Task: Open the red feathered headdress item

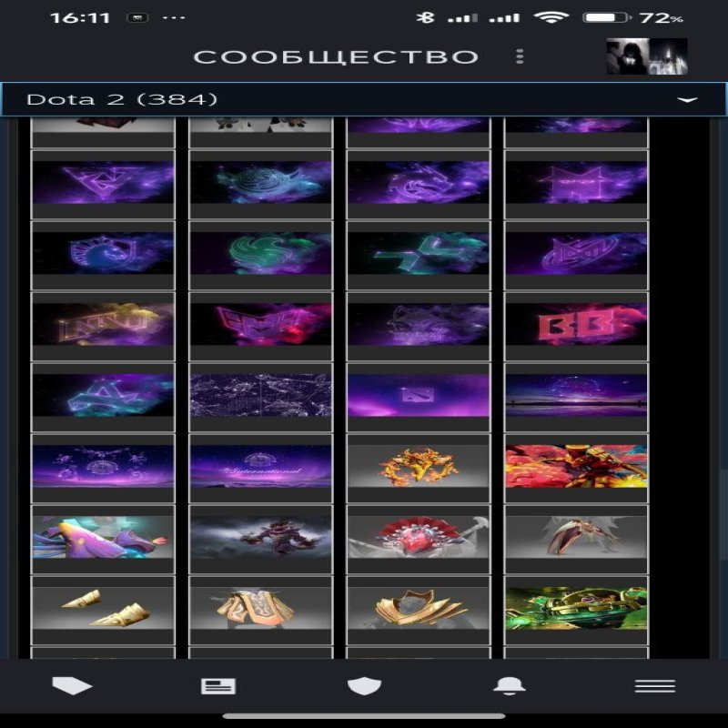Action: pyautogui.click(x=419, y=538)
